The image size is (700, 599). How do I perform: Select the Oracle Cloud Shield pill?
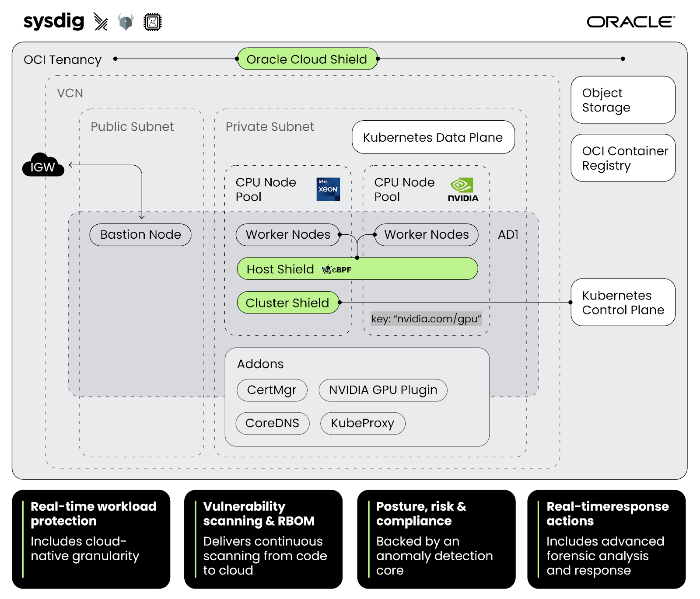307,59
